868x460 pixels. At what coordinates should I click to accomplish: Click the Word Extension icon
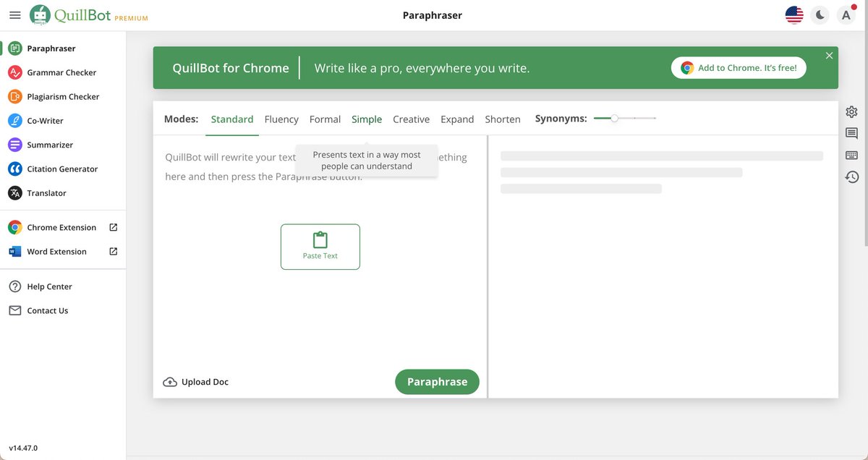14,252
